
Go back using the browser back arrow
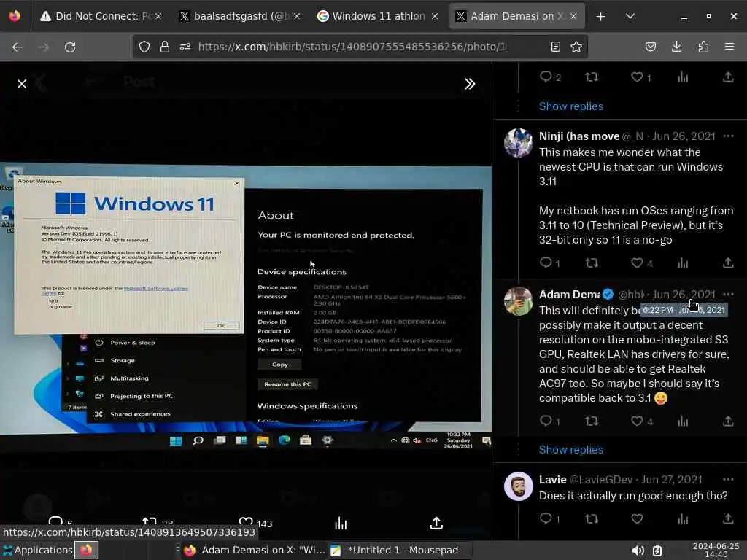click(x=18, y=47)
